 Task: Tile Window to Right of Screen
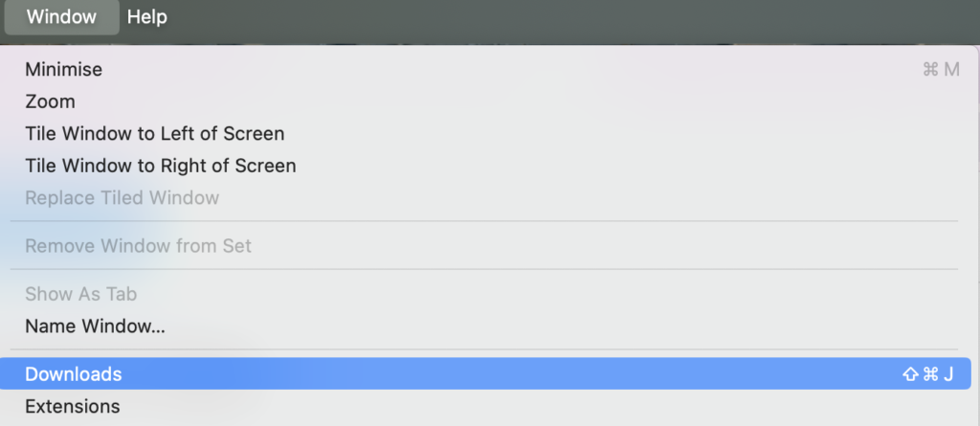click(x=160, y=166)
